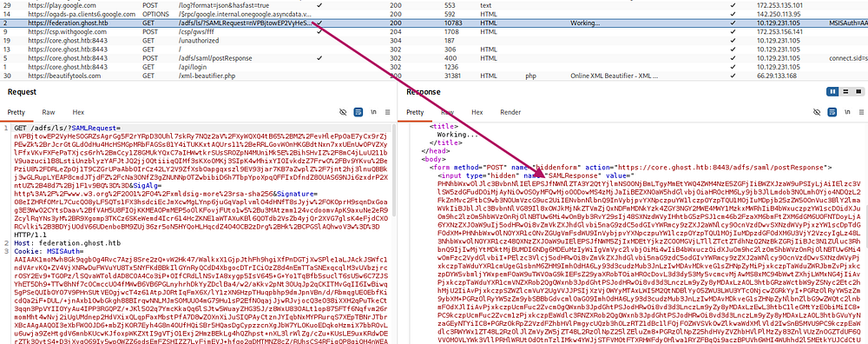The height and width of the screenshot is (344, 868).
Task: Switch to the Raw tab in Request
Action: pos(49,112)
